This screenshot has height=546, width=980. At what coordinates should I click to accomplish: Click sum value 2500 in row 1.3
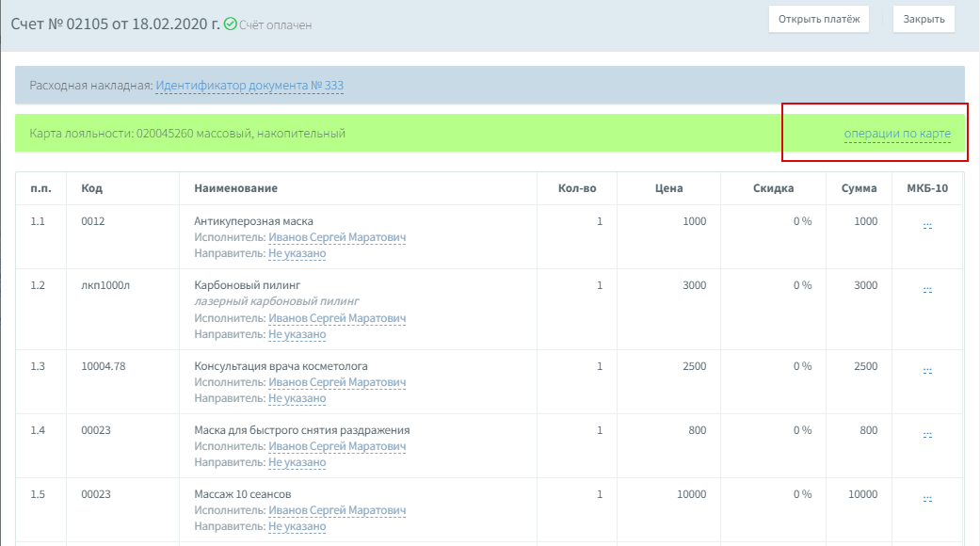[866, 366]
